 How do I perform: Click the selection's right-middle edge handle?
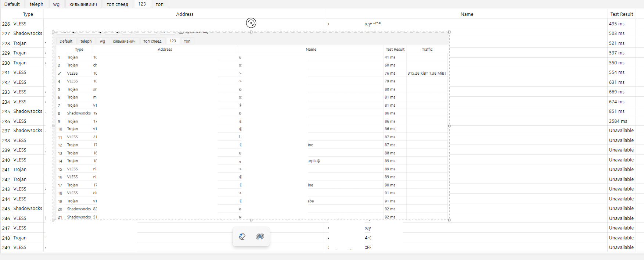coord(449,126)
